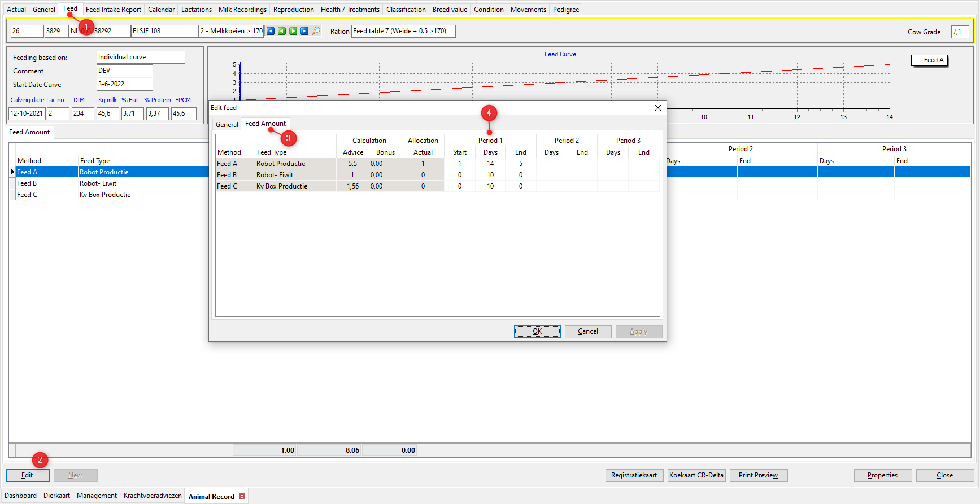Open the Milk Recordings tab
Viewport: 980px width, 504px height.
tap(242, 10)
